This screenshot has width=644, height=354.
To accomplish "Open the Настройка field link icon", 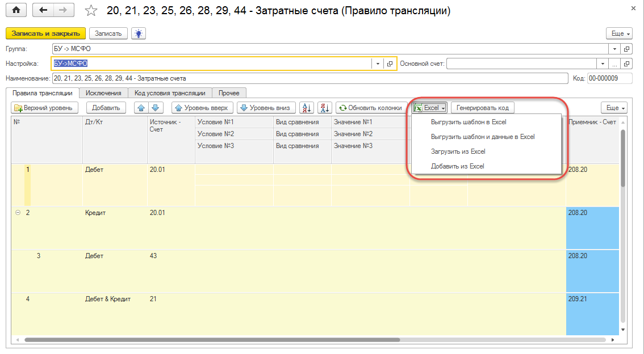I will (390, 64).
